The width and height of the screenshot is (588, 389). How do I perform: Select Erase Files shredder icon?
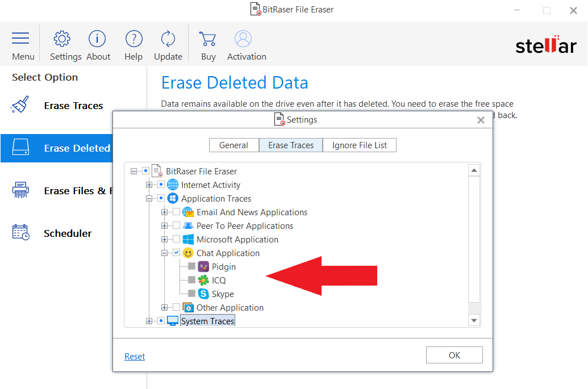click(x=20, y=190)
